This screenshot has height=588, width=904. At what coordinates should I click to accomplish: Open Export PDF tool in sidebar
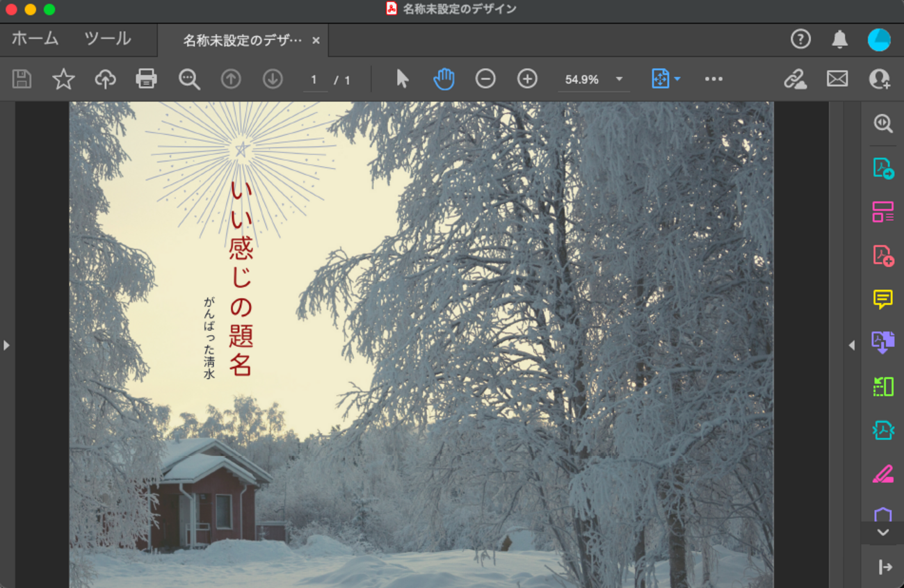883,168
